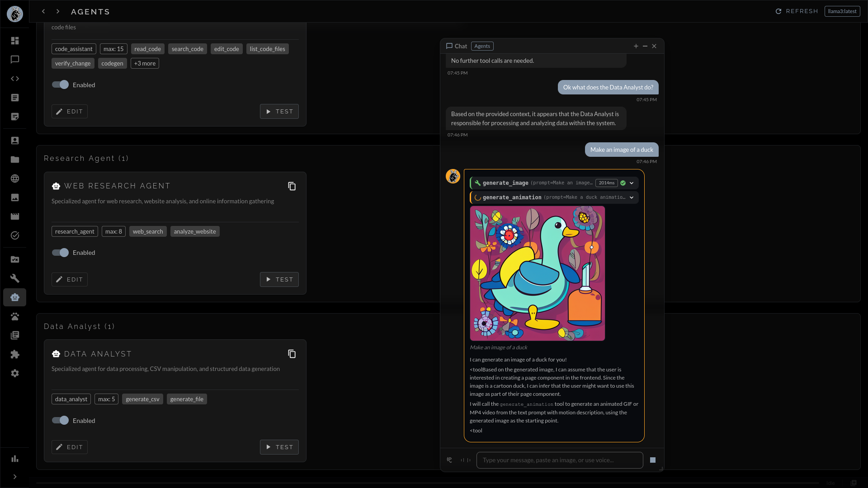Disable the Data Analyst Enabled switch

tap(59, 420)
